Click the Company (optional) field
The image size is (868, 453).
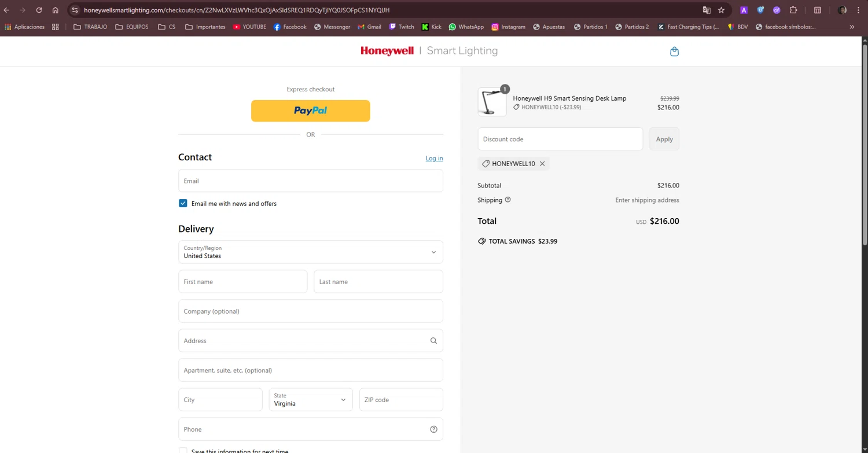point(311,311)
